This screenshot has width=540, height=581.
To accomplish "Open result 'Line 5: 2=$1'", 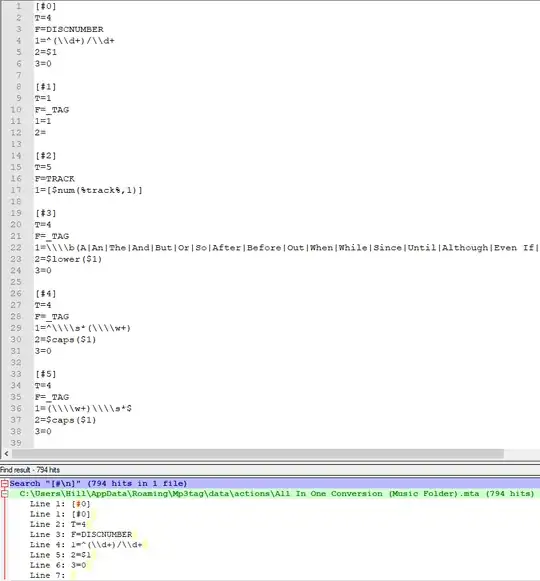I will 60,555.
